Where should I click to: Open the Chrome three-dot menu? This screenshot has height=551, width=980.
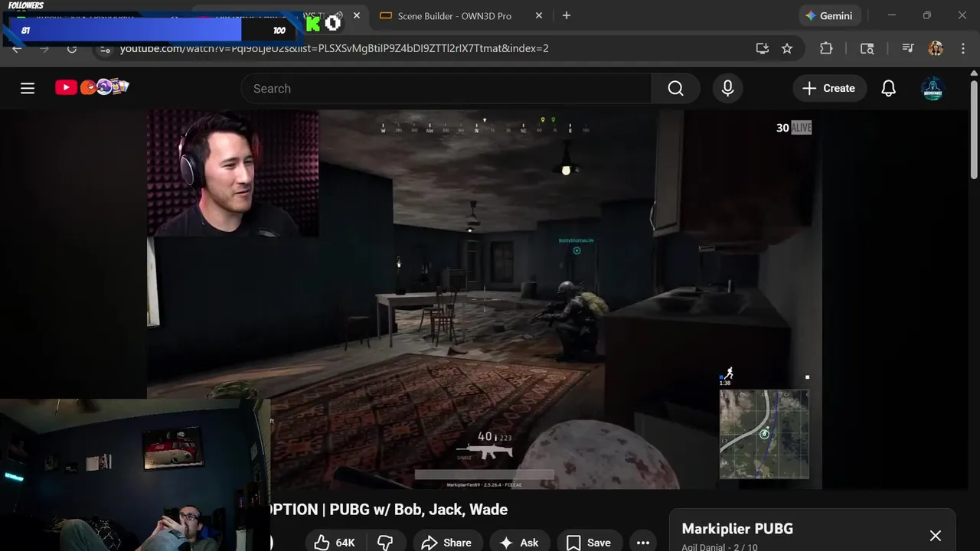pyautogui.click(x=964, y=48)
